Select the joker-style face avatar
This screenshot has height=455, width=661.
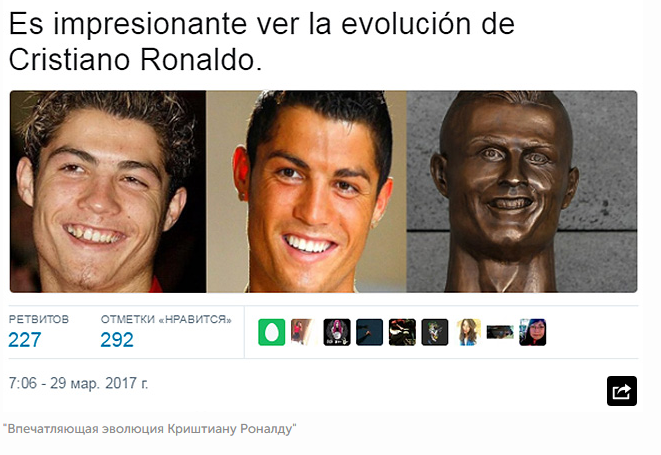click(x=435, y=332)
